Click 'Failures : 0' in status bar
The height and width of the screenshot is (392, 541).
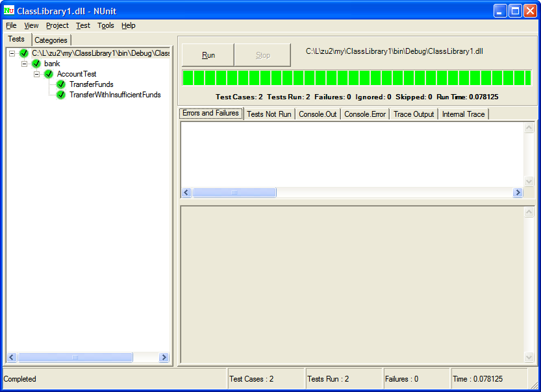pos(401,379)
